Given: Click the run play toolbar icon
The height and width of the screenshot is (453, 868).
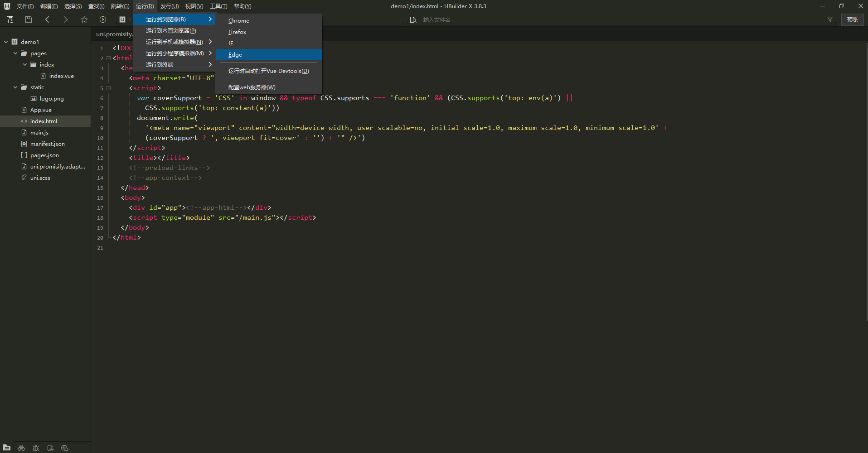Looking at the screenshot, I should pyautogui.click(x=103, y=19).
